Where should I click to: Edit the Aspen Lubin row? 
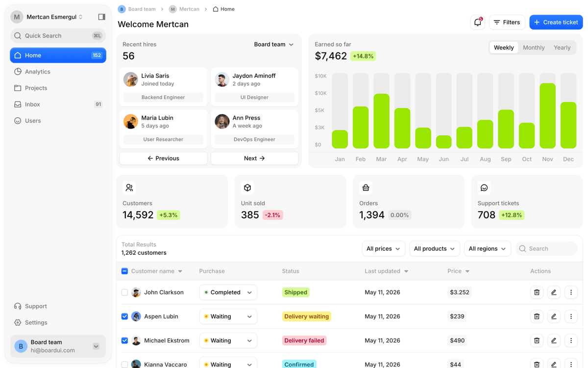[x=554, y=316]
